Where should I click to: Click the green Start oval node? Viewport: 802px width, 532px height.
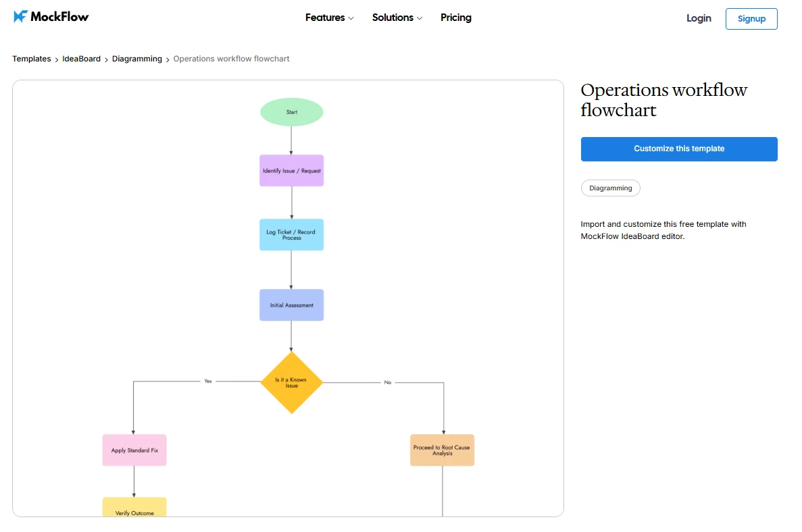coord(291,112)
